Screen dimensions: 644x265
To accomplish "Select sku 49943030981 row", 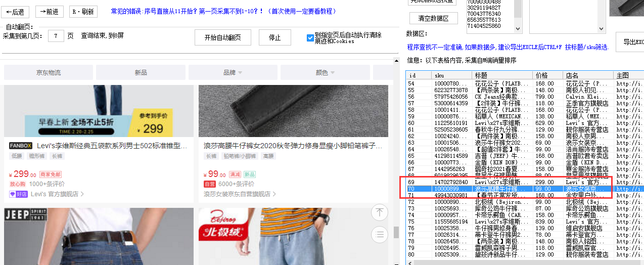I will (525, 195).
